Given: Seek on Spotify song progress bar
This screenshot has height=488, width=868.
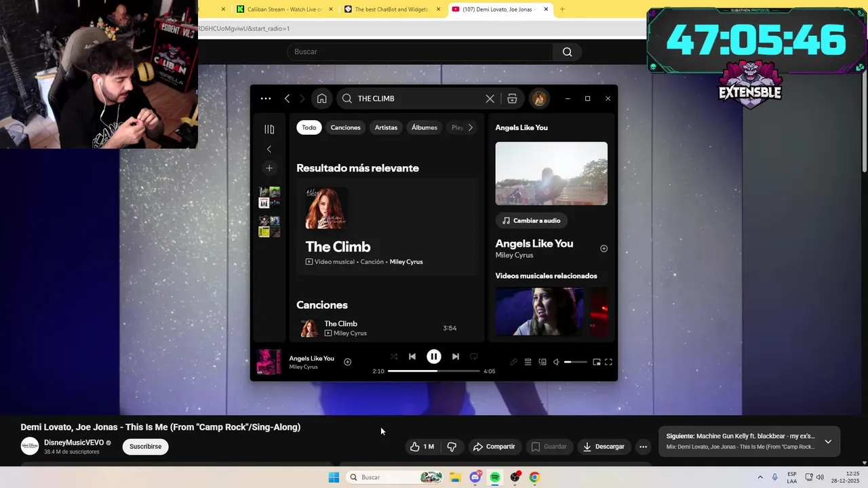Looking at the screenshot, I should 434,371.
